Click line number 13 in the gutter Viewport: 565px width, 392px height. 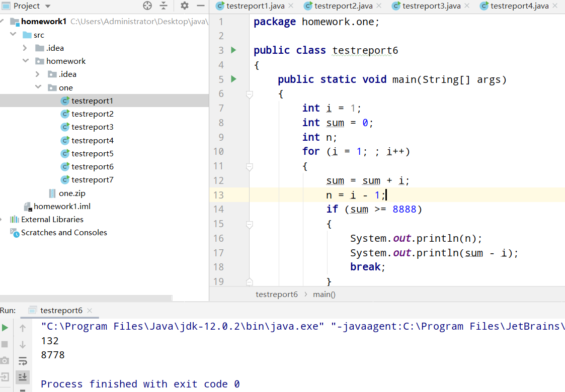(219, 195)
